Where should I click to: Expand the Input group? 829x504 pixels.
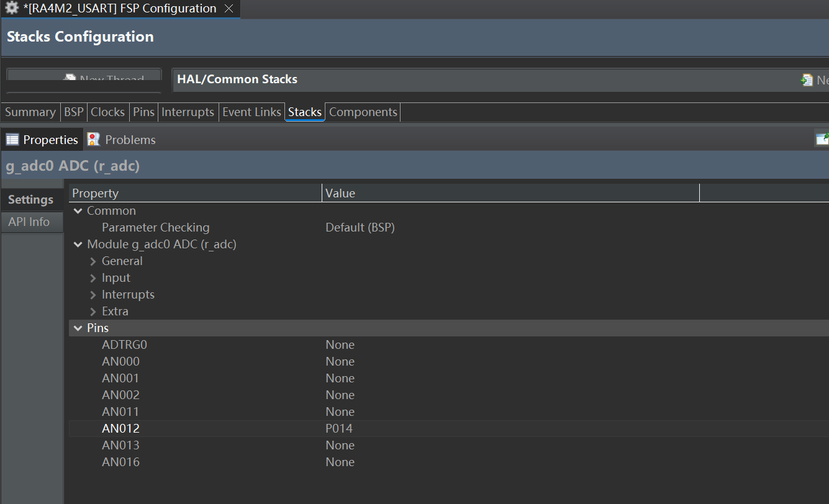coord(93,278)
